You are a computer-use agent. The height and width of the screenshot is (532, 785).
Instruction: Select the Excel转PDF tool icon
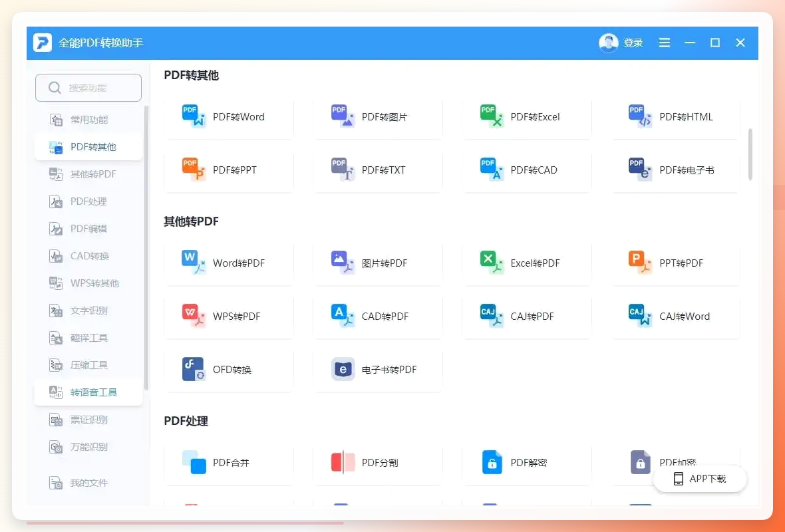492,262
